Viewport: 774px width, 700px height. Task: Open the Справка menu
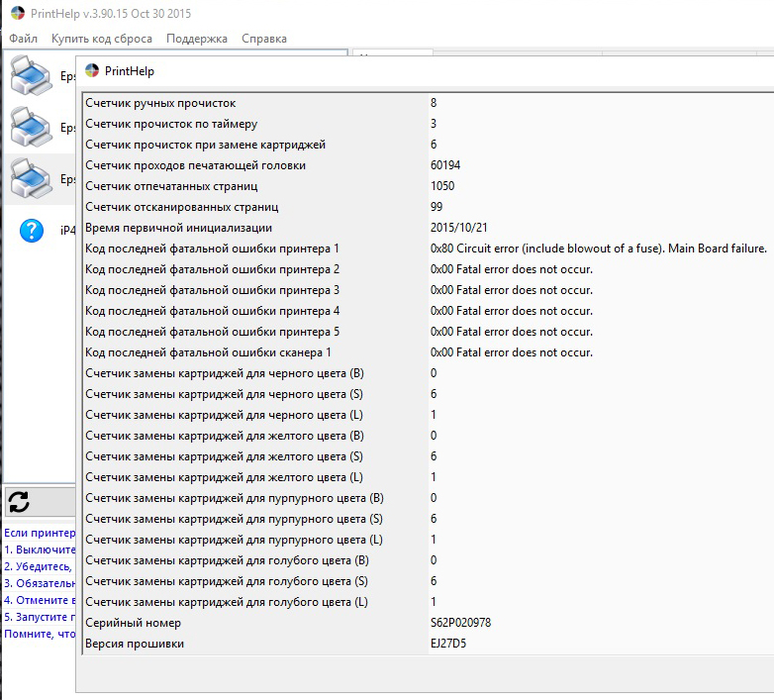click(264, 39)
